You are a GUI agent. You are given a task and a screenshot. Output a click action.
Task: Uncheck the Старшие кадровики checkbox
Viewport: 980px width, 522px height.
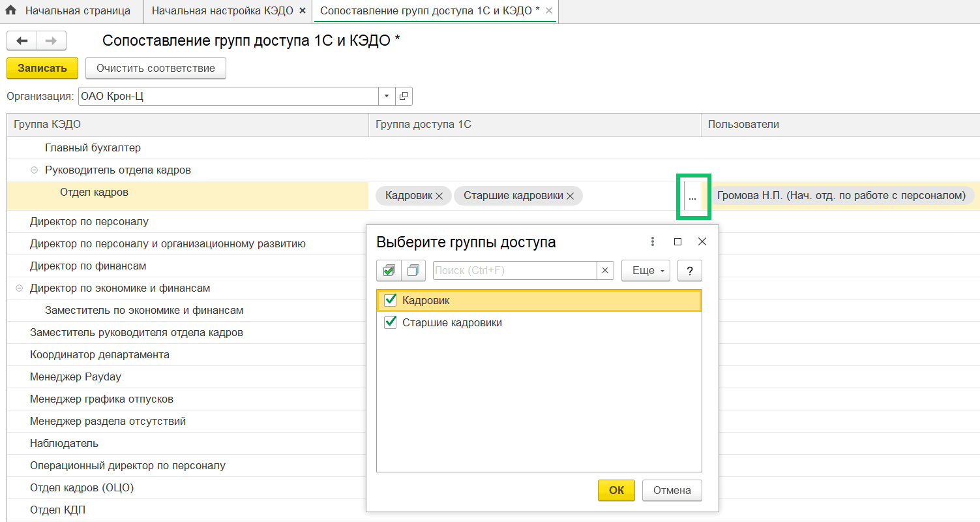[x=391, y=322]
